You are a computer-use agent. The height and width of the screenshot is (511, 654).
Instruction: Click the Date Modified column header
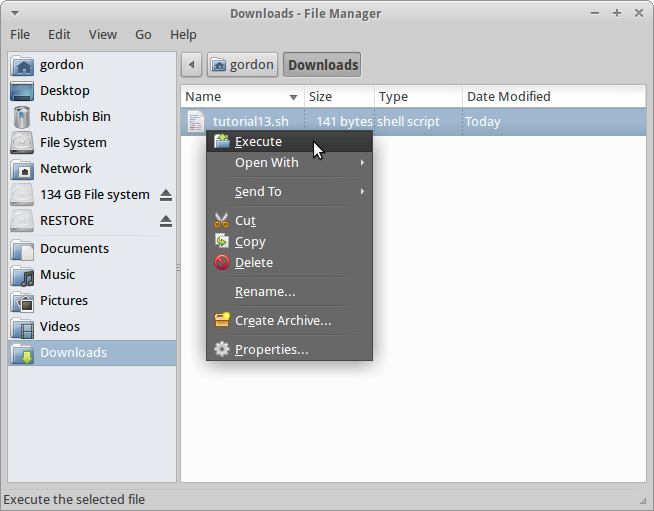[x=507, y=97]
